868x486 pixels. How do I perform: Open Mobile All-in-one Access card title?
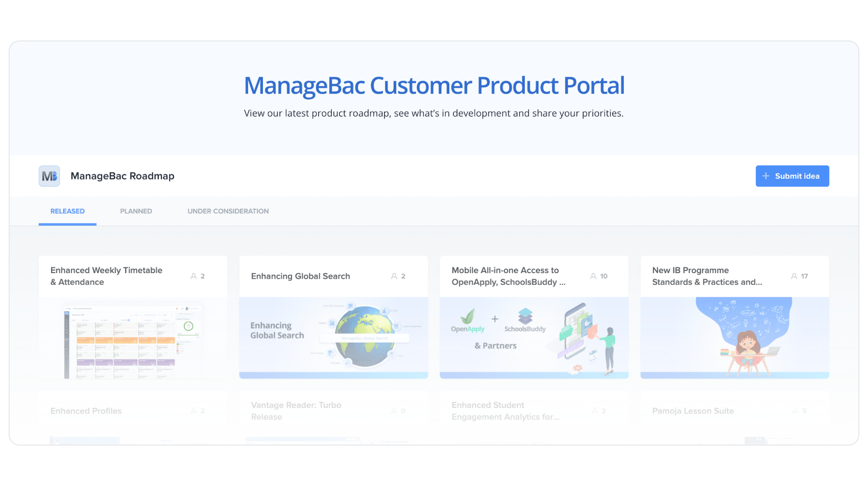[x=509, y=276]
